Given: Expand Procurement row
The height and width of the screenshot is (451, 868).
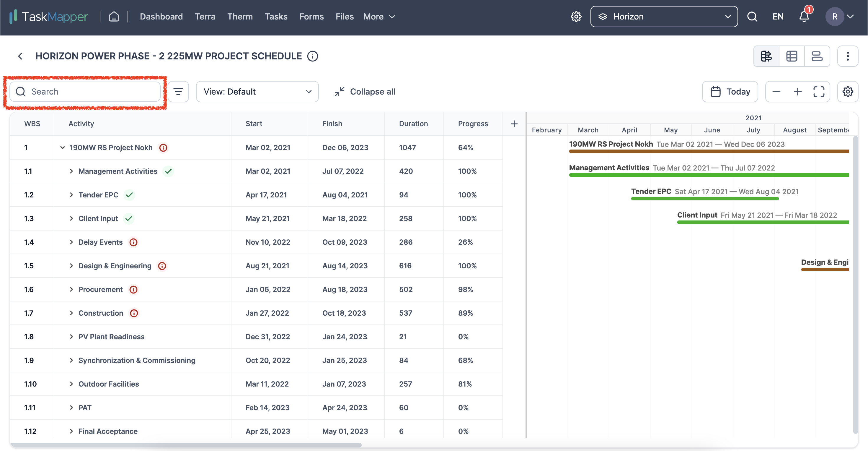Looking at the screenshot, I should (x=71, y=289).
